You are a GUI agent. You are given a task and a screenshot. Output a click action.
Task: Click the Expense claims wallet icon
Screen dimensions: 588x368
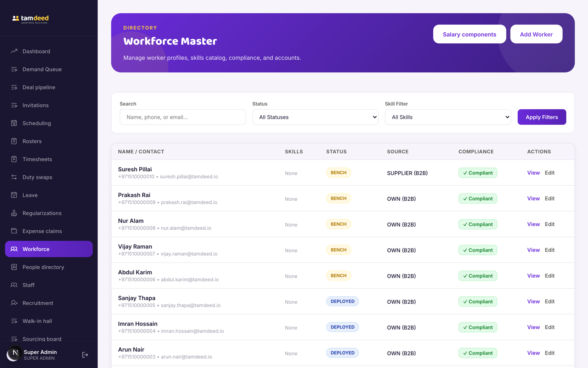pyautogui.click(x=14, y=231)
